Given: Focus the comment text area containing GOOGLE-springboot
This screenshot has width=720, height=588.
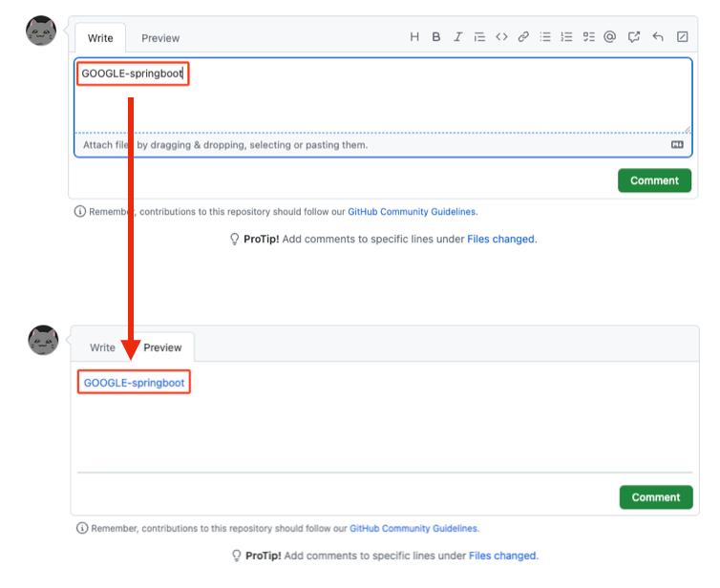Looking at the screenshot, I should [x=383, y=95].
